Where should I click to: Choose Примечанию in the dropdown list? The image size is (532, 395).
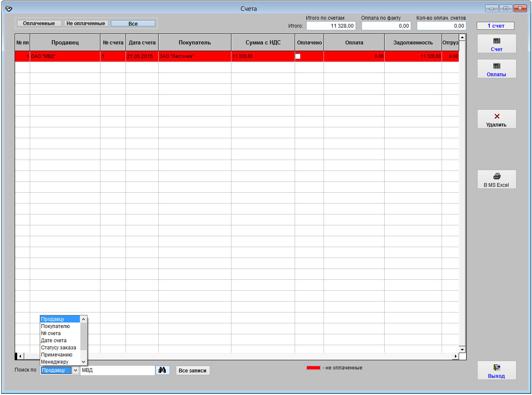coord(60,355)
